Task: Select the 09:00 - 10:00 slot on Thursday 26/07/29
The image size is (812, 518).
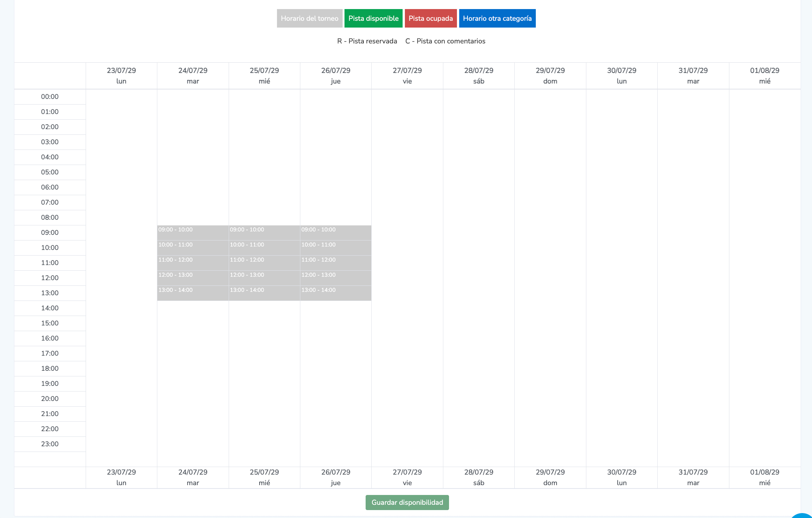Action: pos(335,233)
